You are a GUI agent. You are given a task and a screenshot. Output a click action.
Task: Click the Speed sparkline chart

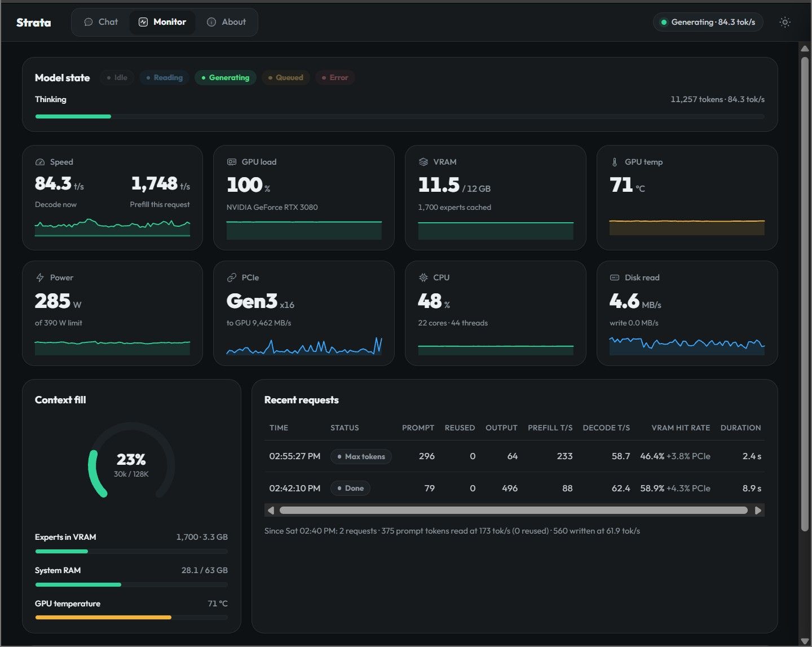tap(112, 227)
